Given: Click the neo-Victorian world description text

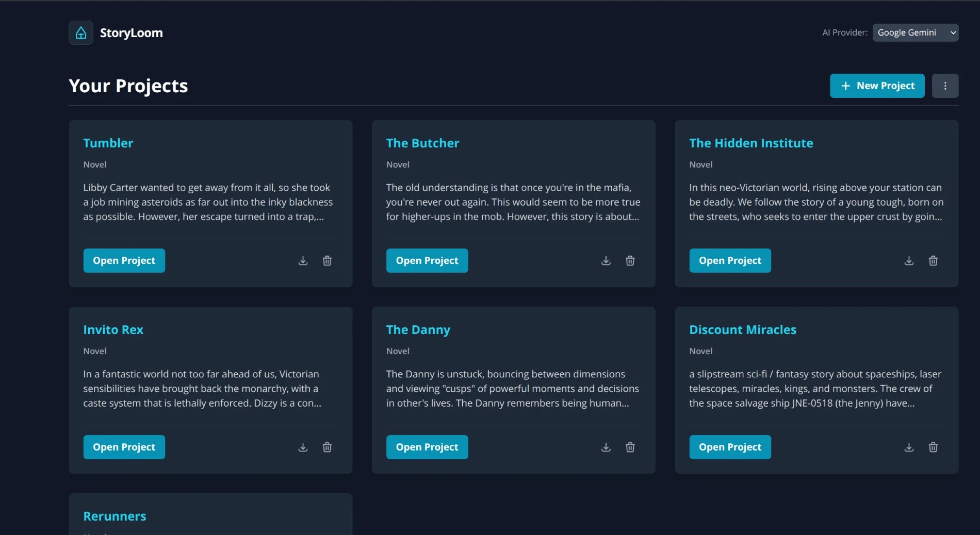Looking at the screenshot, I should click(x=816, y=202).
